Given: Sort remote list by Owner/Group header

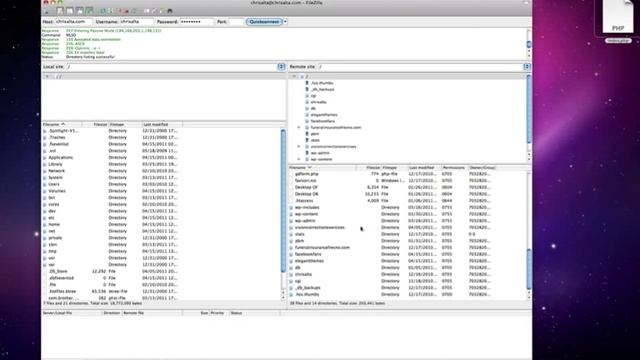Looking at the screenshot, I should pyautogui.click(x=482, y=168).
